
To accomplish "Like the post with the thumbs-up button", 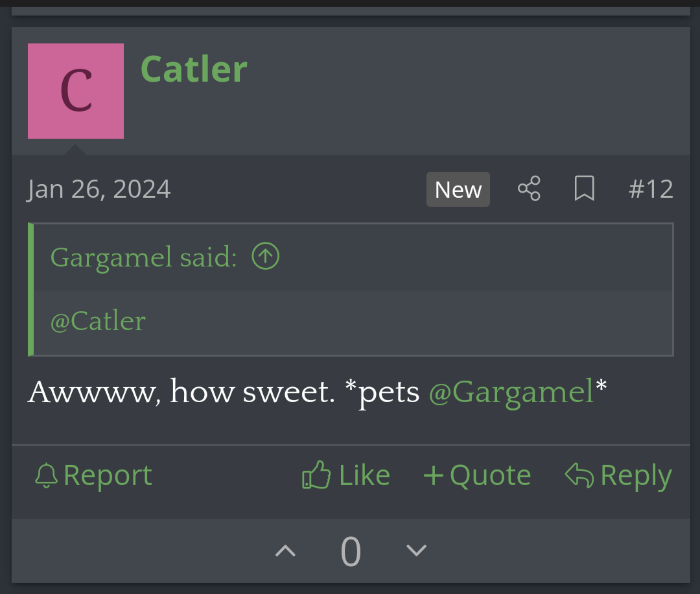I will click(346, 476).
